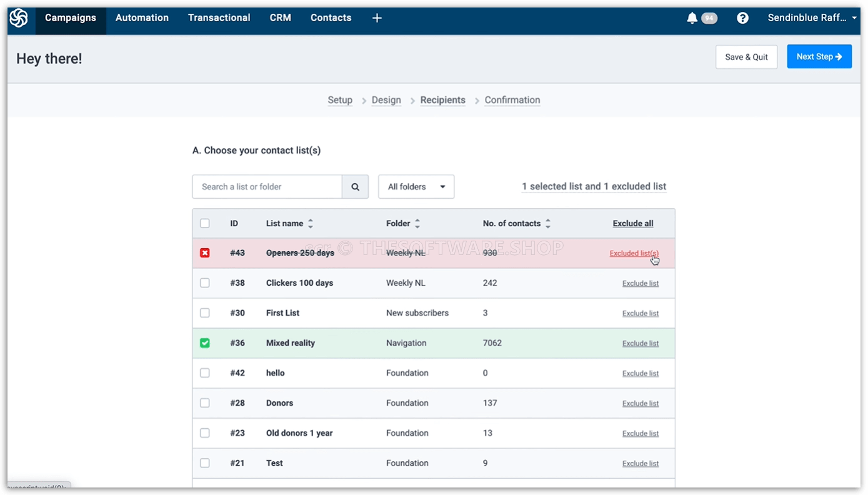
Task: Check the Clickers 100 days checkbox
Action: (x=205, y=283)
